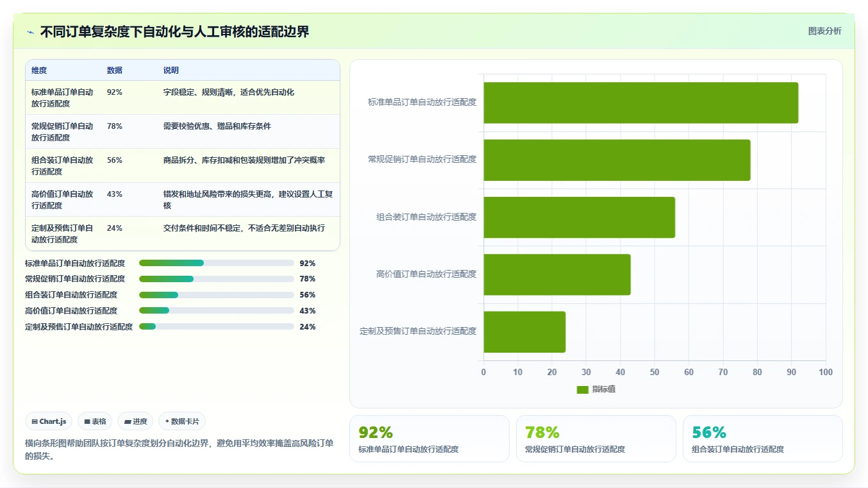868x488 pixels.
Task: Click the chart bar for 常规促销订单自动放行适配度
Action: [x=617, y=160]
